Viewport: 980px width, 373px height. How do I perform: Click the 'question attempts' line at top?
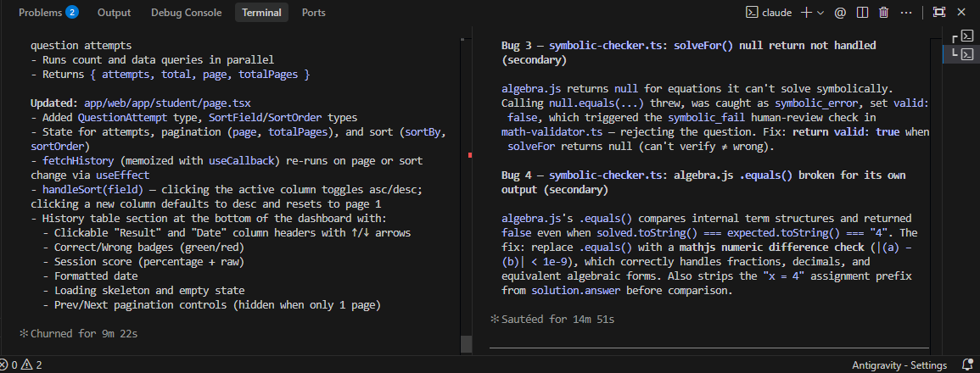(81, 46)
